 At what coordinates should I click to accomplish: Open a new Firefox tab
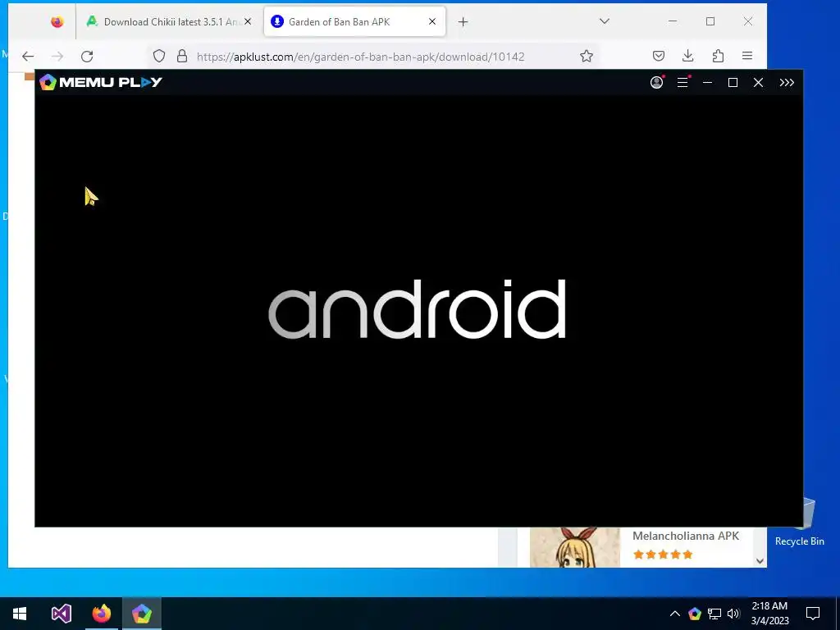463,21
